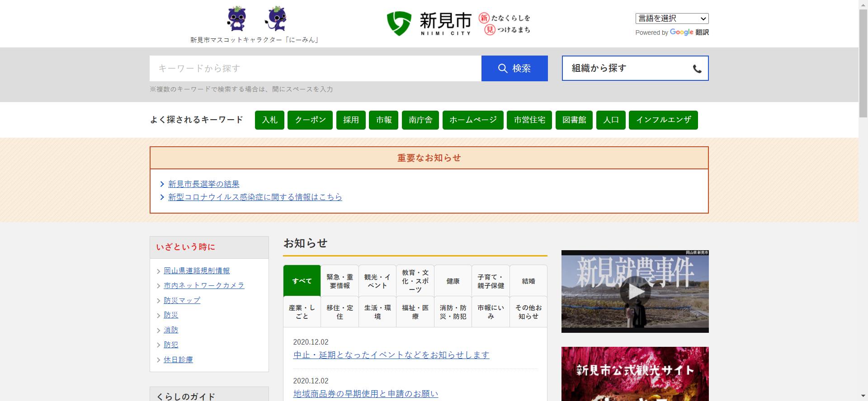Open the 消防 sidebar link
The width and height of the screenshot is (868, 401).
click(171, 330)
